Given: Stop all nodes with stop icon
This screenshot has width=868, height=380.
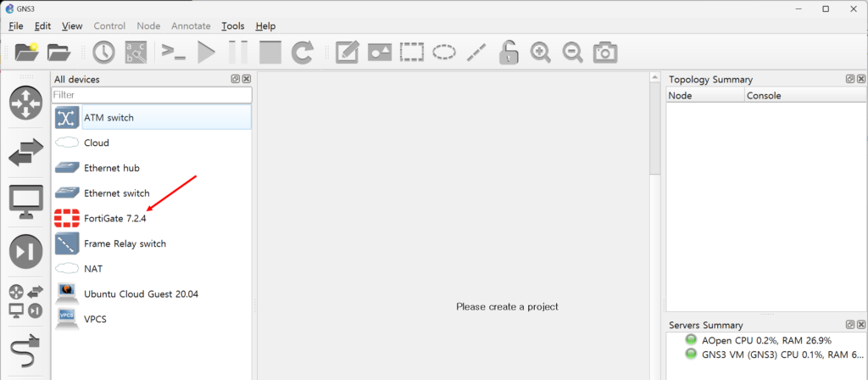Looking at the screenshot, I should [270, 52].
